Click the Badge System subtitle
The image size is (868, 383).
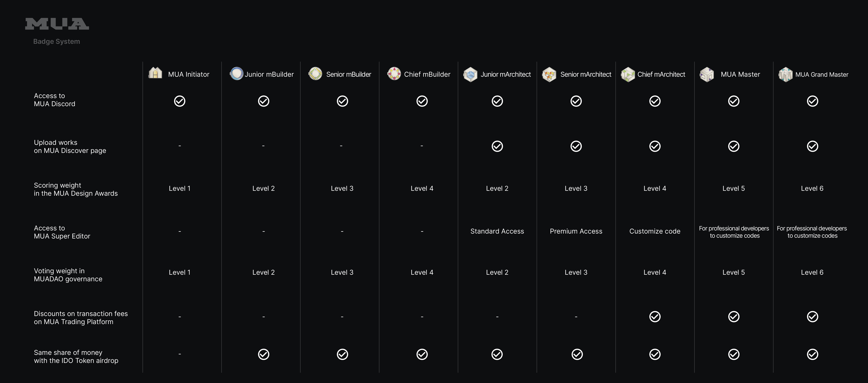(57, 41)
